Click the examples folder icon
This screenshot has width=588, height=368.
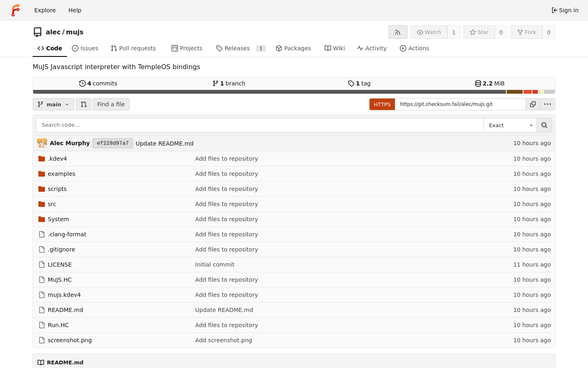point(42,174)
